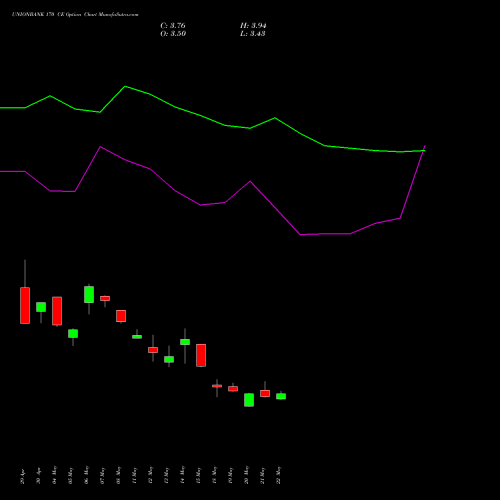Click the 12 May date label
Image resolution: width=500 pixels, height=500 pixels.
[x=150, y=475]
